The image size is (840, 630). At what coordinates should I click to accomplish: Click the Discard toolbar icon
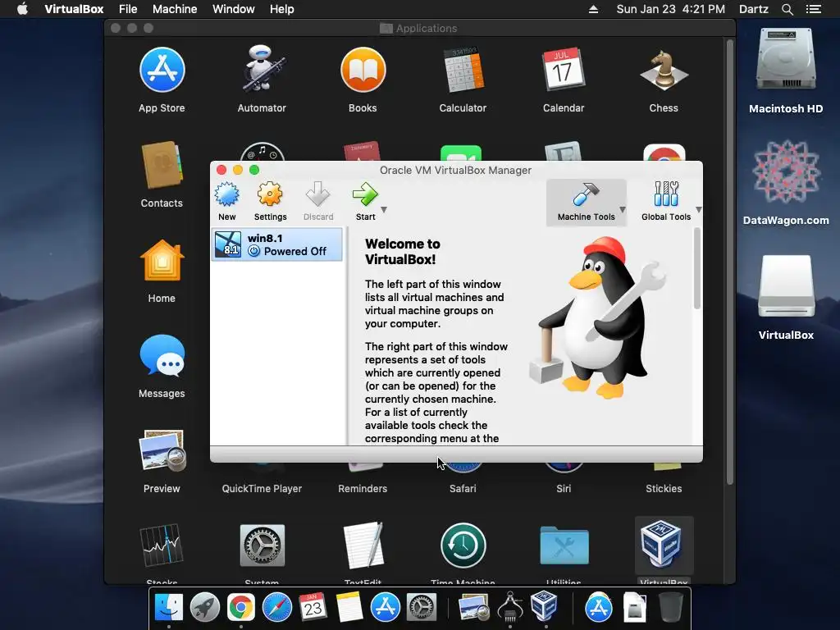pyautogui.click(x=317, y=194)
